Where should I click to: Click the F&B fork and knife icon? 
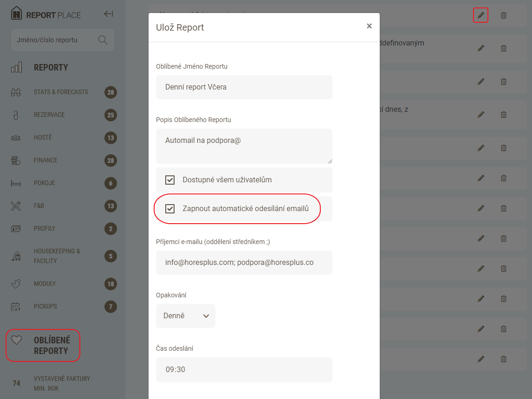click(x=16, y=206)
